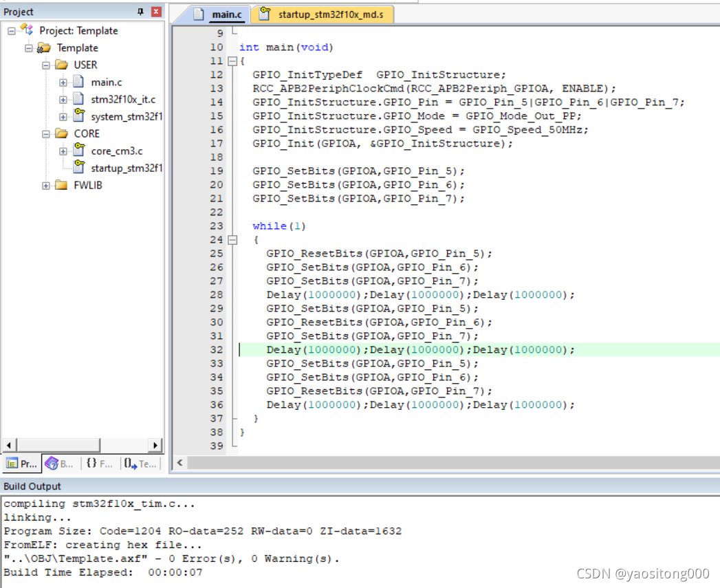Select stm32f10x_it.c in the project tree
The height and width of the screenshot is (588, 720).
(x=123, y=99)
